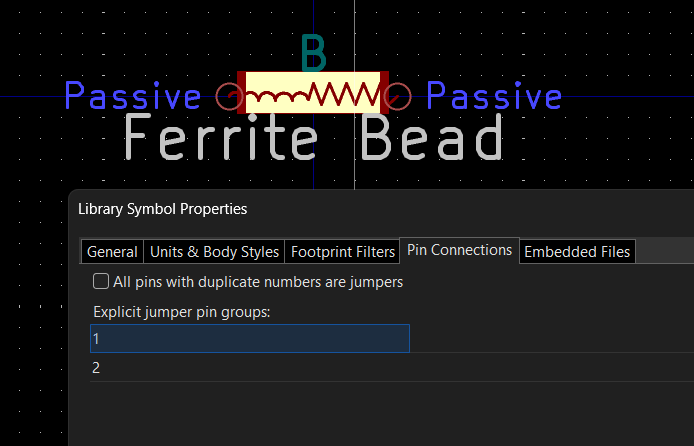Switch to Embedded Files tab

[577, 252]
